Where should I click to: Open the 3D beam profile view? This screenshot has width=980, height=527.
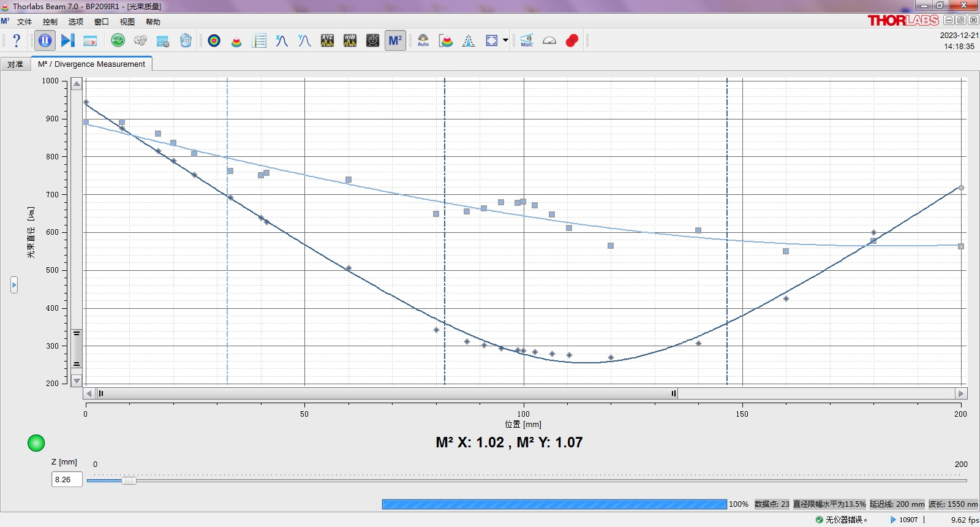236,41
